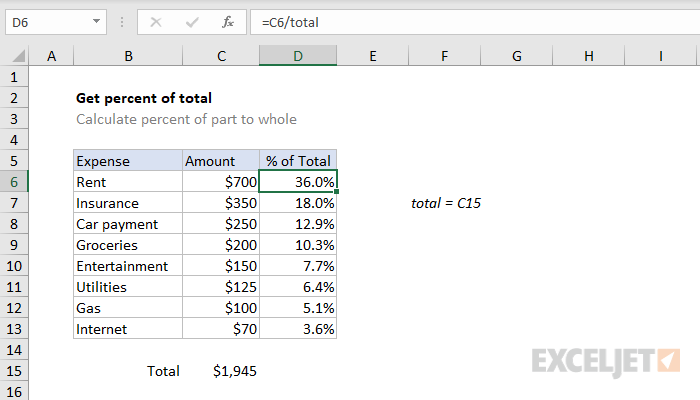
Task: Select column D header
Action: click(298, 57)
